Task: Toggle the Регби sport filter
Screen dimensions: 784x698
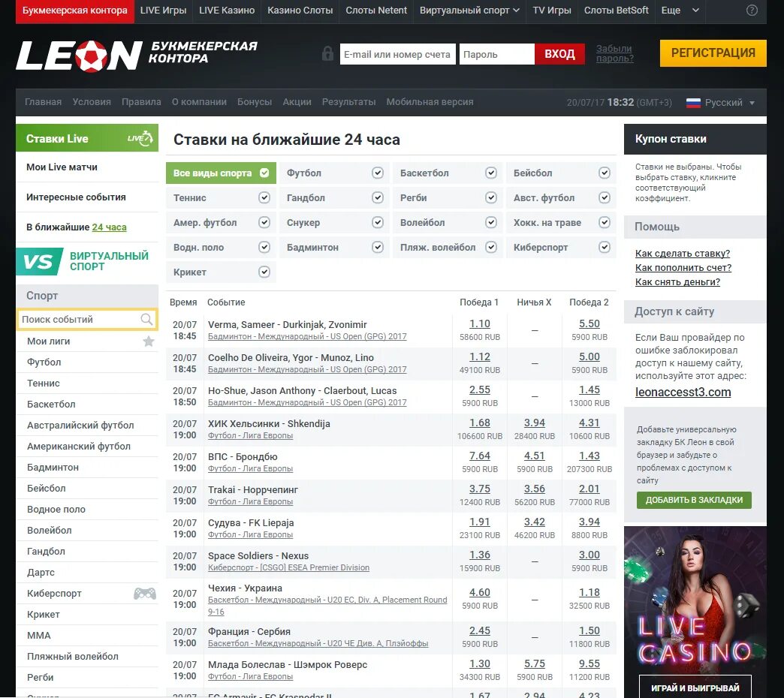Action: pos(448,198)
